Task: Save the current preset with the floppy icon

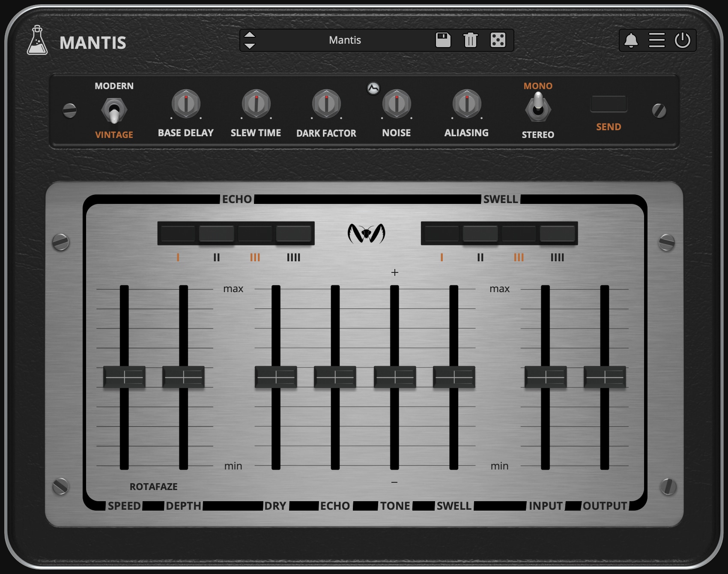Action: pyautogui.click(x=442, y=39)
